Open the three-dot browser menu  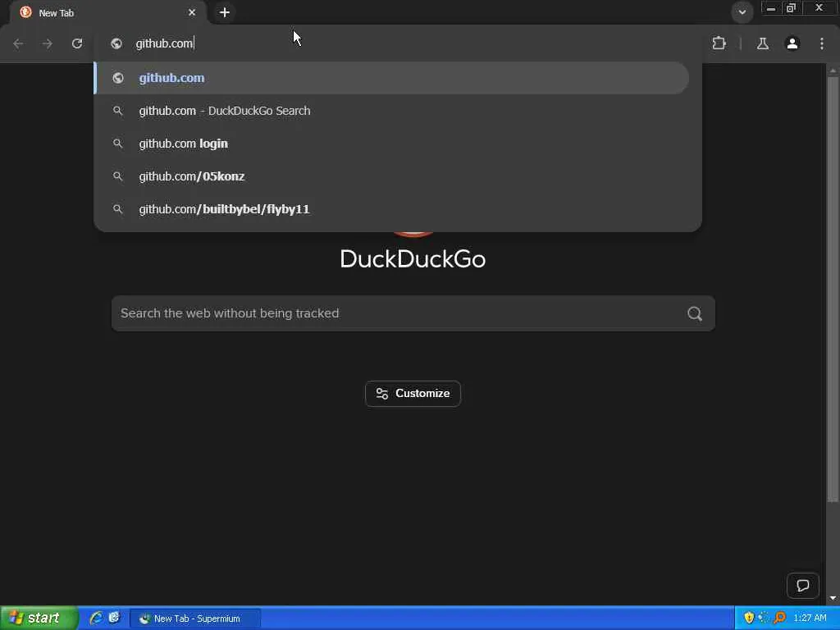pyautogui.click(x=822, y=43)
